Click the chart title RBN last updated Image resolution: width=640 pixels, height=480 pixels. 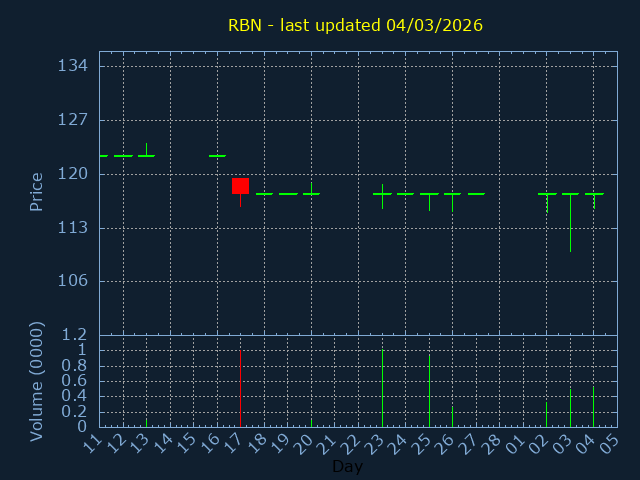pos(355,25)
